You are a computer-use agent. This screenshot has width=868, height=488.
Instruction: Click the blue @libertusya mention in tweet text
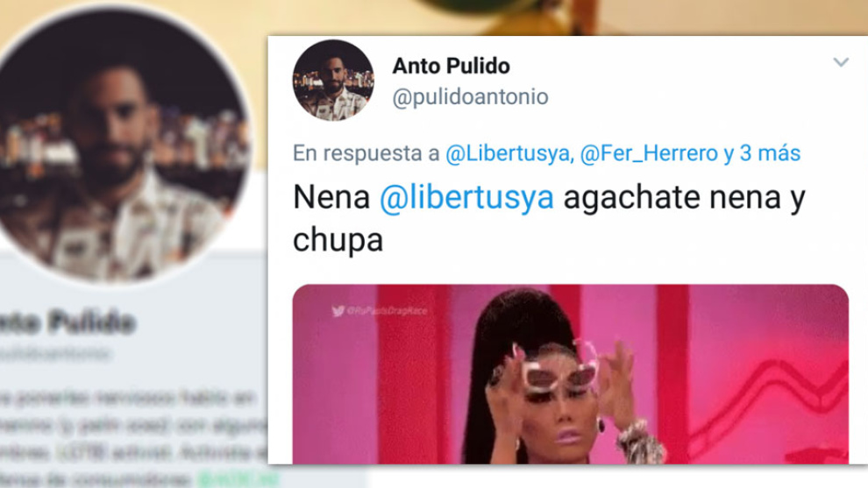pos(466,197)
